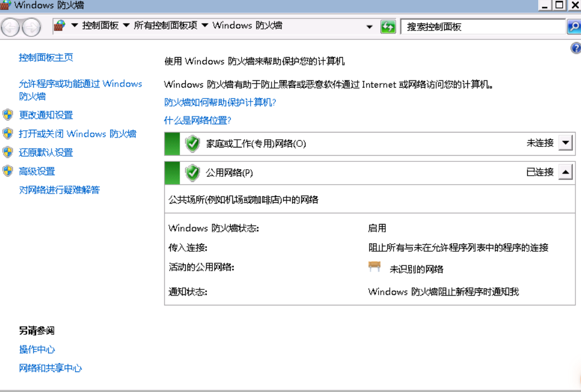
Task: Expand the 家庭或工作(专用)网络 section arrow
Action: pyautogui.click(x=565, y=142)
